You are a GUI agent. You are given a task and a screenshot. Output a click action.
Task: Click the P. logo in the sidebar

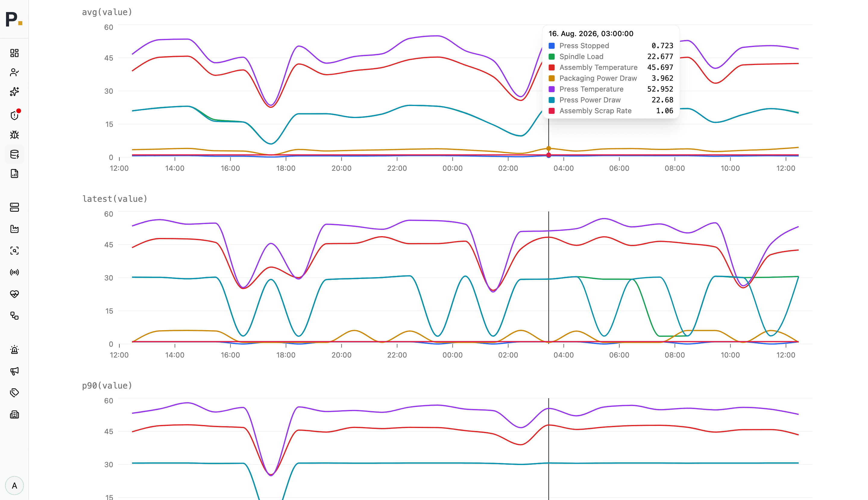click(x=14, y=19)
